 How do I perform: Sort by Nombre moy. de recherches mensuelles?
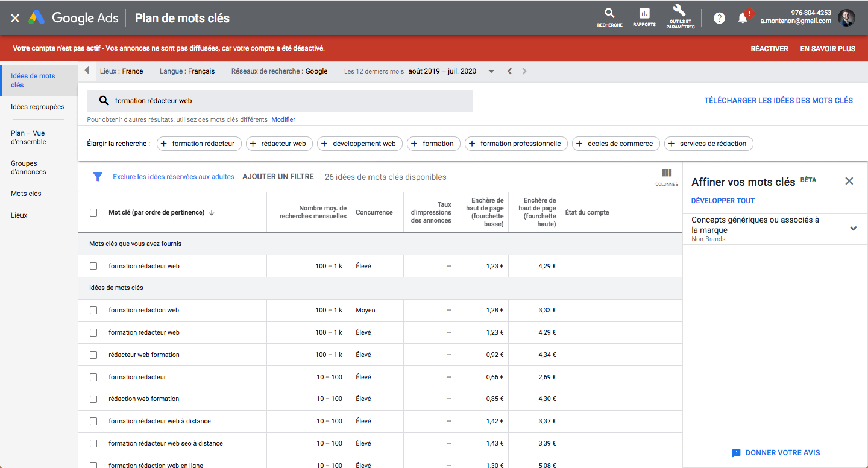pos(313,212)
